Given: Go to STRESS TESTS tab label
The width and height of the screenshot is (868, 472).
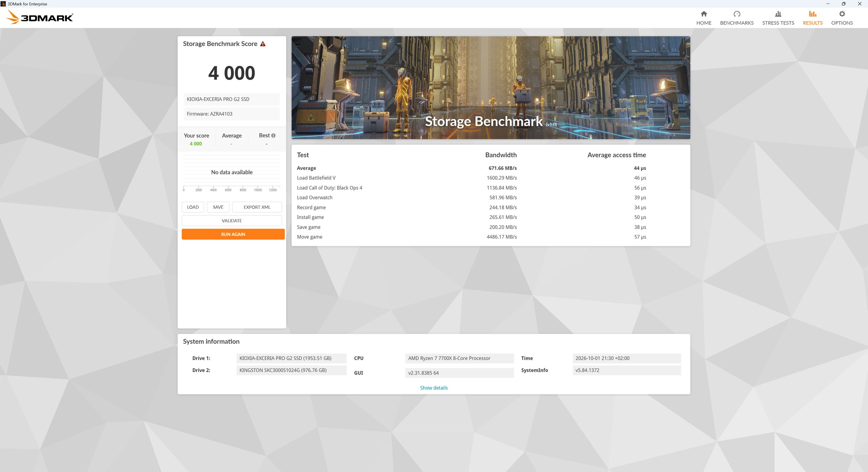Looking at the screenshot, I should [778, 23].
